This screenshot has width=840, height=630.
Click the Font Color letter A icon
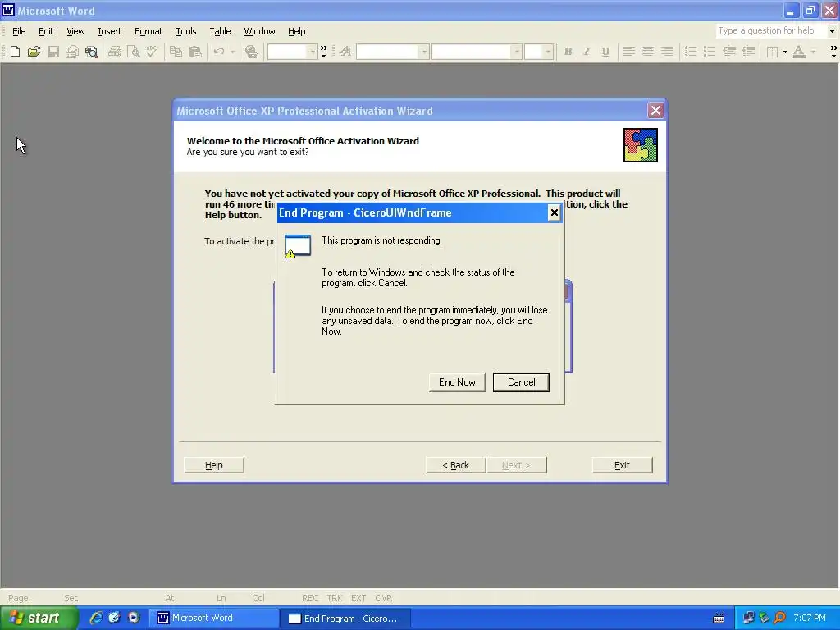[x=799, y=52]
